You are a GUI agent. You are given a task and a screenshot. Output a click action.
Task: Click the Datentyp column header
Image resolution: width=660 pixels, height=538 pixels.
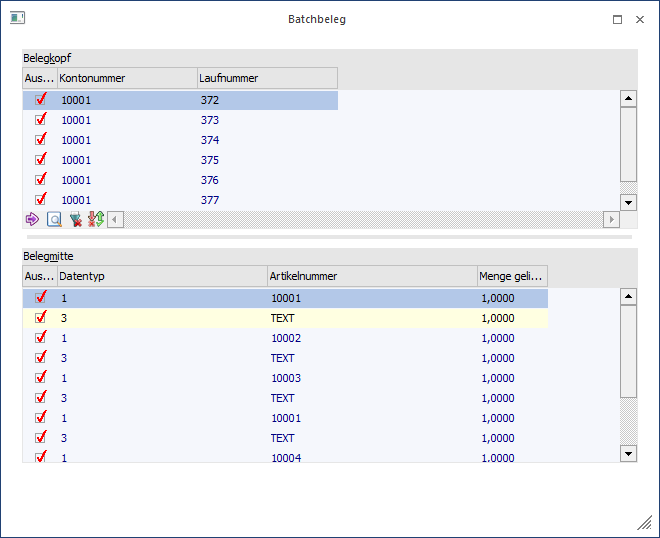[x=162, y=276]
